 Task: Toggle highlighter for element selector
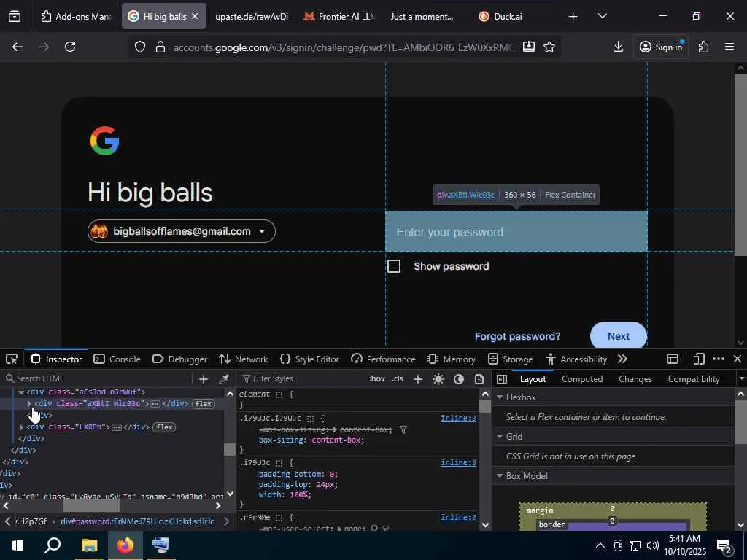coord(279,394)
